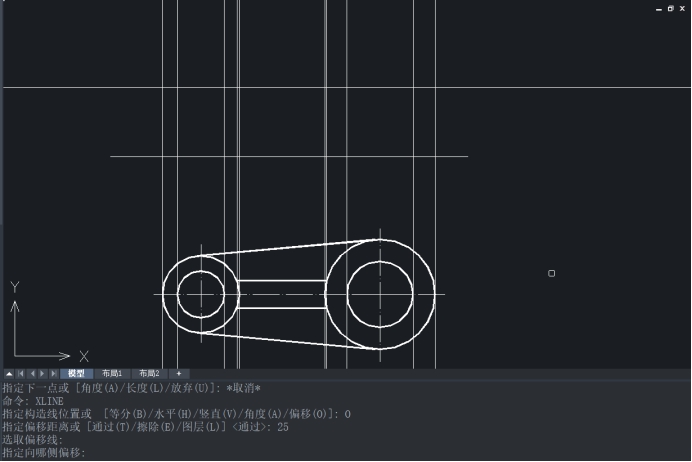Switch to the 模型 tab

point(77,373)
